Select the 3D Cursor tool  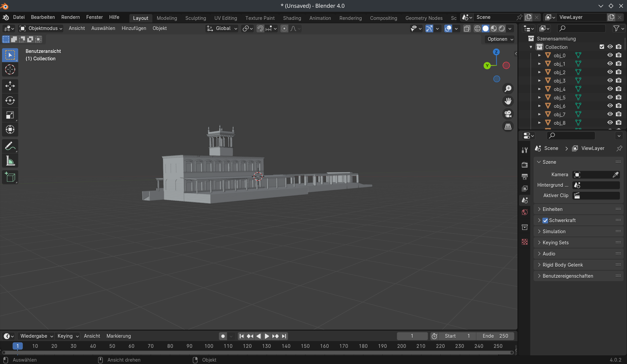pos(10,70)
